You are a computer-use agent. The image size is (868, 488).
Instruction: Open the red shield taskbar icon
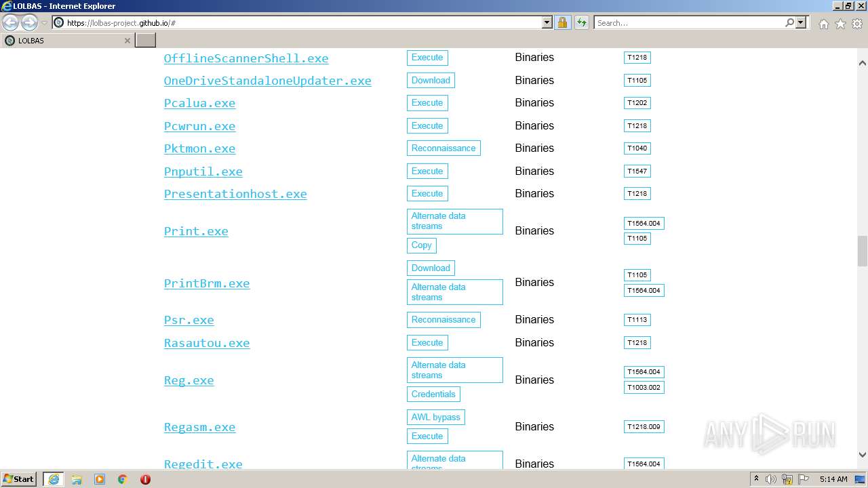[145, 479]
